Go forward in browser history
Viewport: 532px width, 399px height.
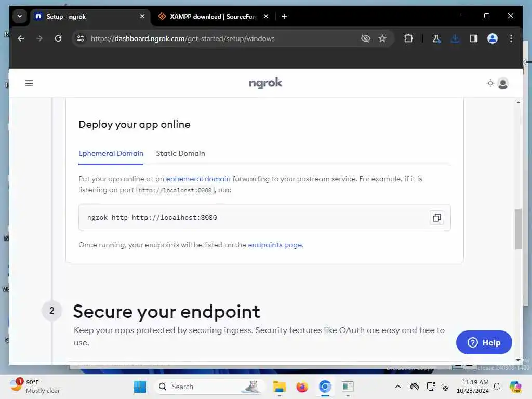tap(39, 38)
